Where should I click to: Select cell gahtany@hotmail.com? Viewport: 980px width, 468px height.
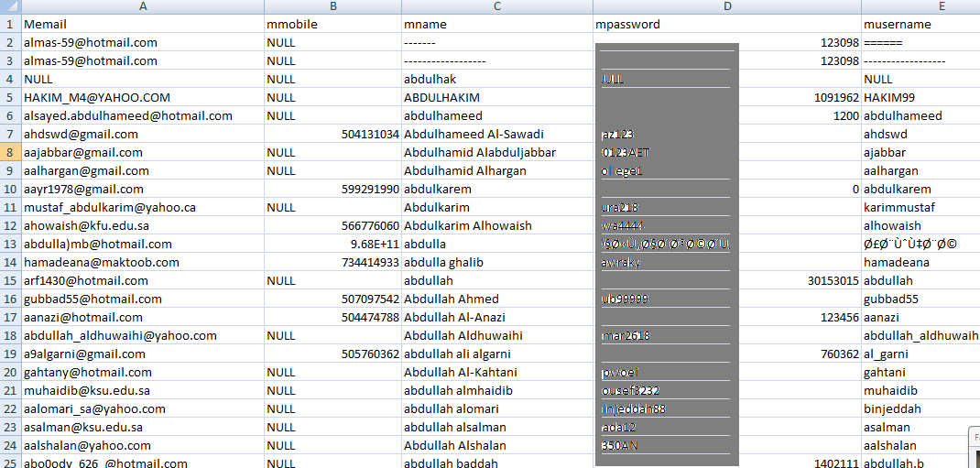[143, 373]
